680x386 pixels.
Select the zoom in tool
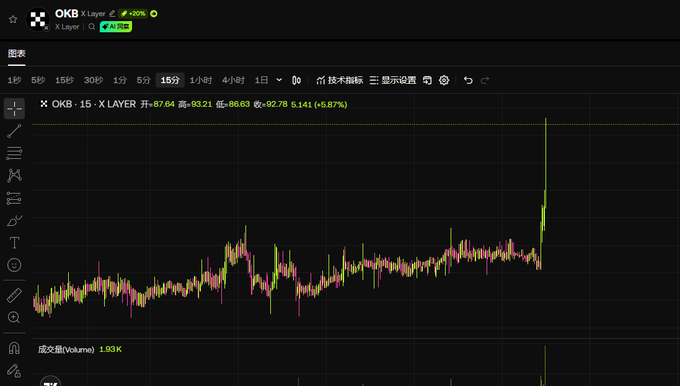point(14,317)
